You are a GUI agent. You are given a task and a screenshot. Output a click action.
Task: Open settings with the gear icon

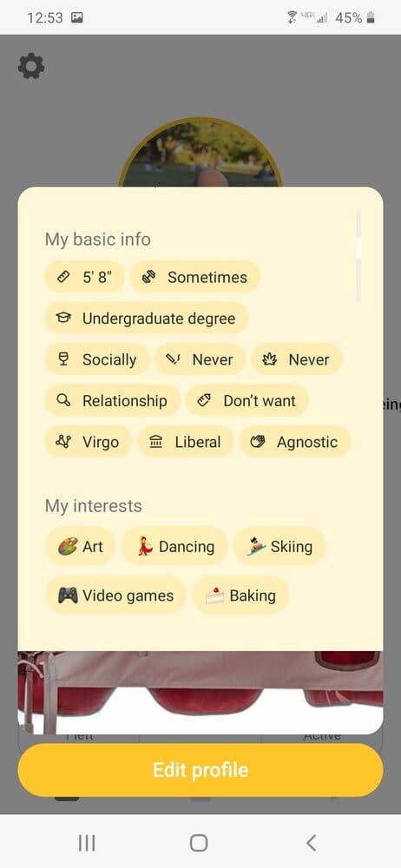tap(31, 67)
